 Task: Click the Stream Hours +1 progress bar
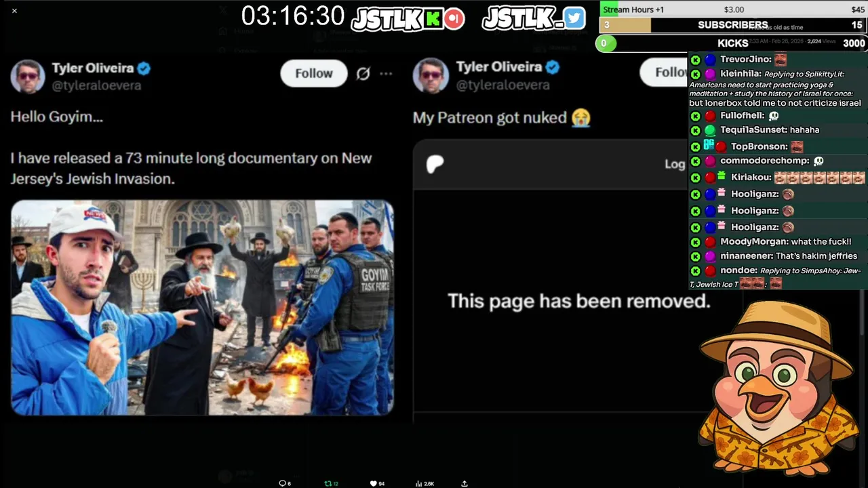click(733, 9)
